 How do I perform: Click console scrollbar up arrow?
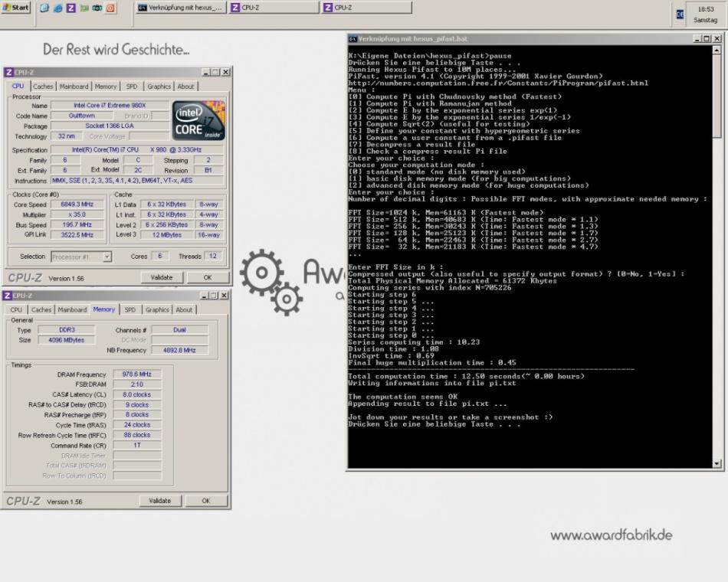[717, 50]
